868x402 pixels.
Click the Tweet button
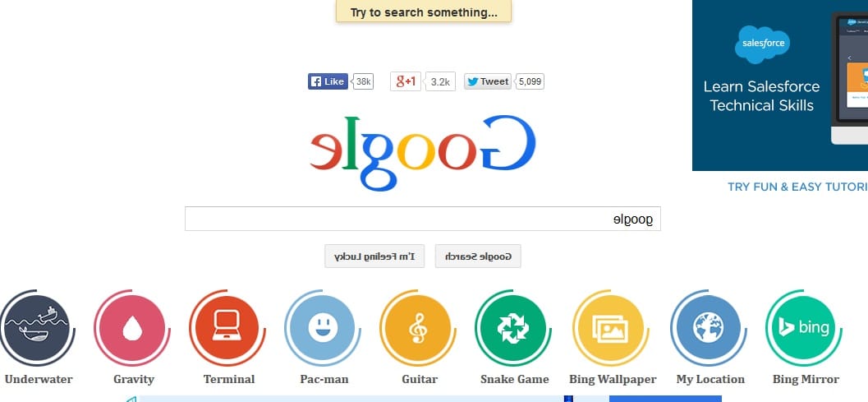488,81
